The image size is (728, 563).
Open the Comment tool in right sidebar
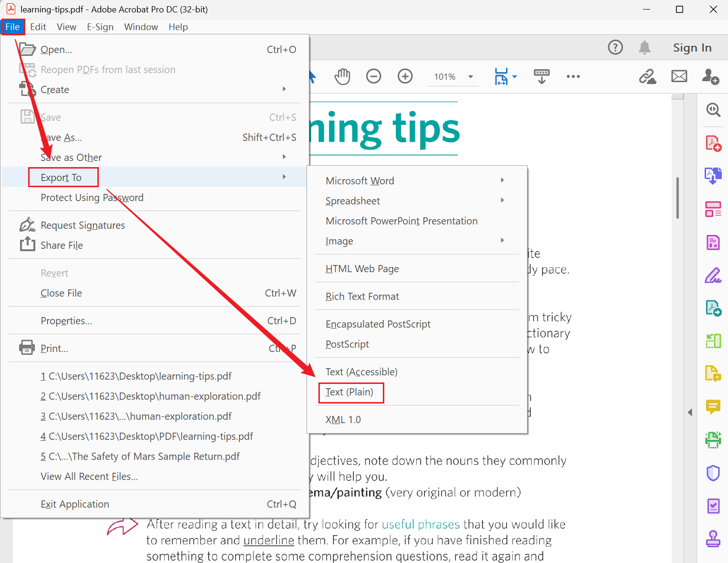pyautogui.click(x=713, y=406)
